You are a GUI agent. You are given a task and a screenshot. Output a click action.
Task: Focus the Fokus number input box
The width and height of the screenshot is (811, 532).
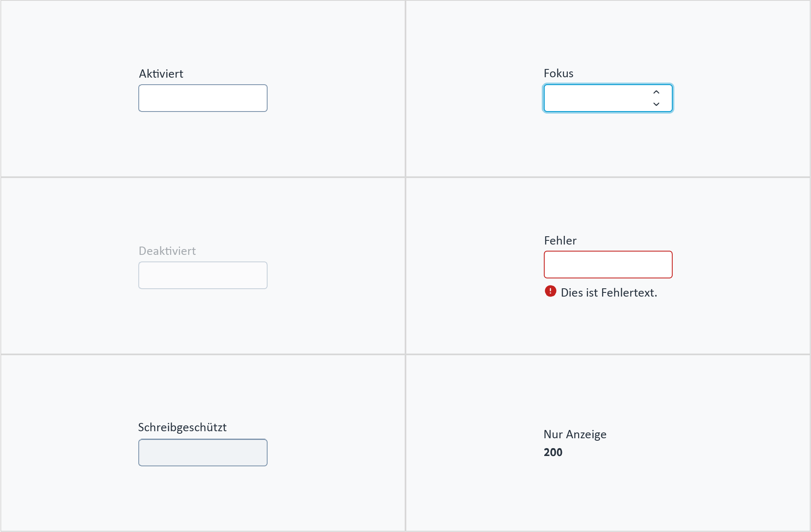point(608,98)
